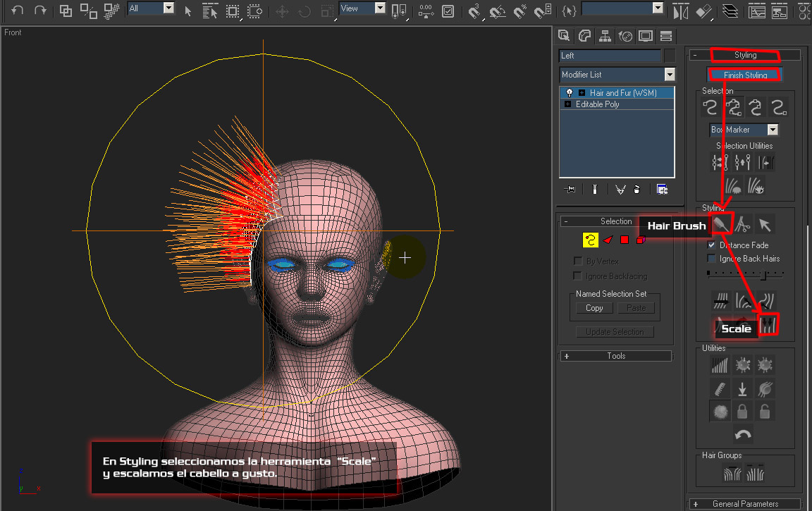Click the Lock icon in Utilities
Screen dimensions: 812x511
click(x=742, y=411)
